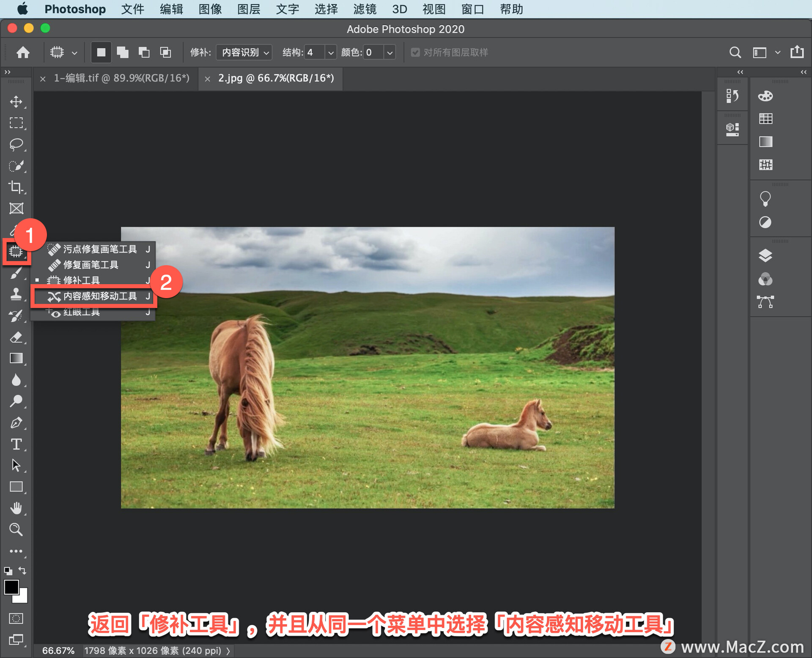Screen dimensions: 812x658
Task: Choose Subtract from Selection mode button
Action: pyautogui.click(x=144, y=52)
